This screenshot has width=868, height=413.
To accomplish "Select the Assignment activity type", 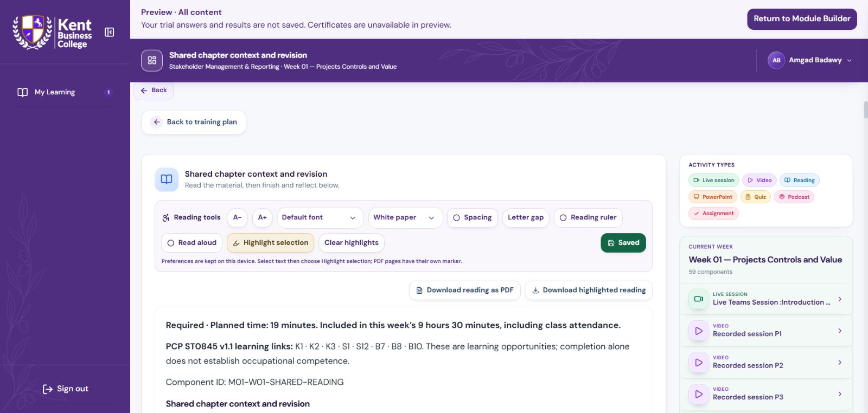I will (x=713, y=214).
